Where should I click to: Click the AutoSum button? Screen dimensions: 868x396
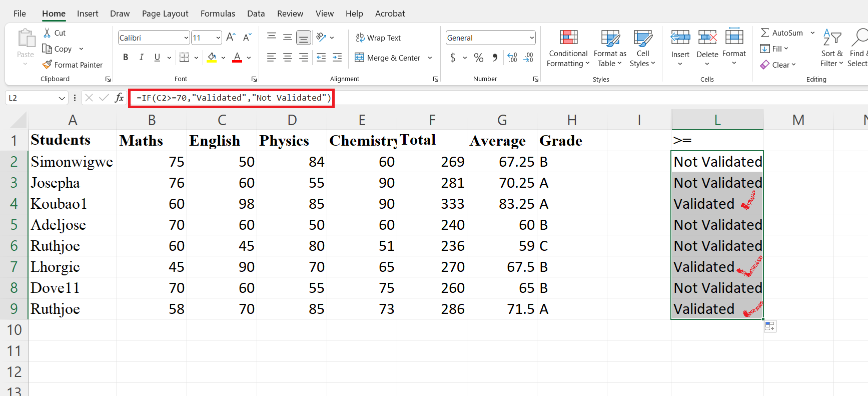tap(782, 33)
